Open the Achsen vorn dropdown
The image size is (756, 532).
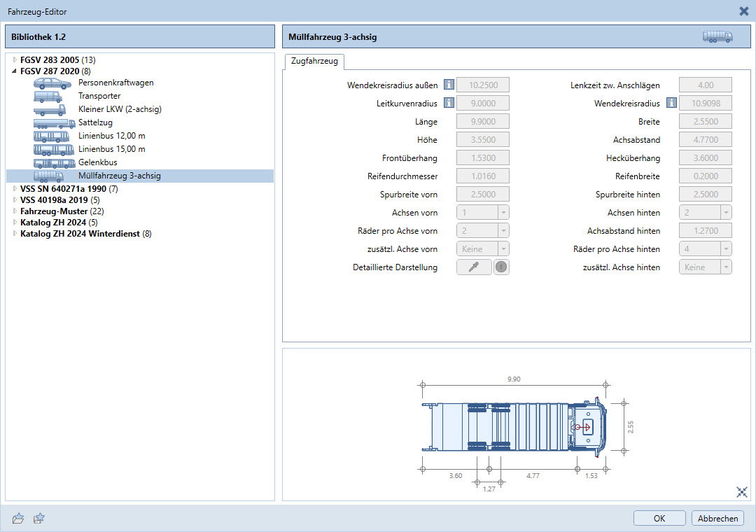pyautogui.click(x=503, y=212)
